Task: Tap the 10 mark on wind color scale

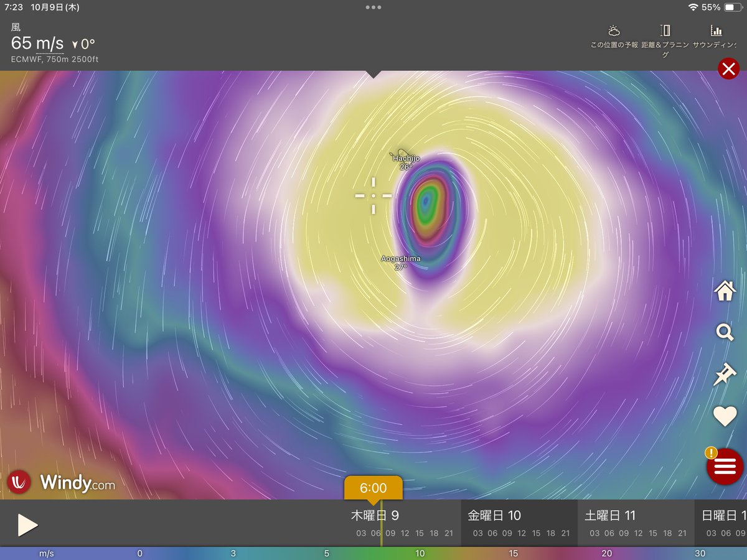Action: [420, 553]
